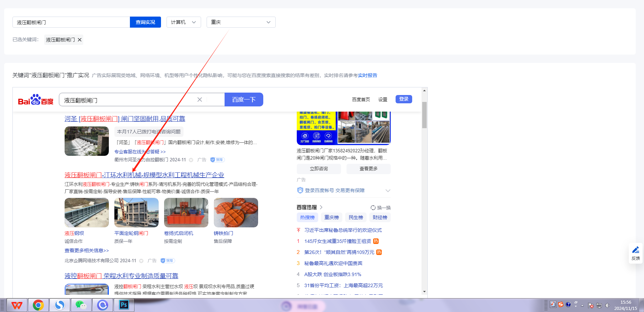Viewport: 644px width, 312px height.
Task: Click the Chrome taskbar icon
Action: click(38, 305)
